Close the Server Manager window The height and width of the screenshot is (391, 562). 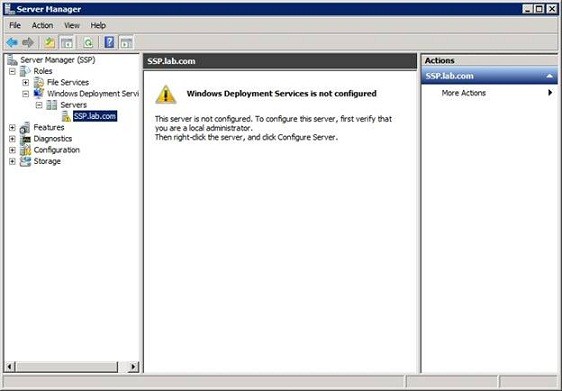click(552, 9)
